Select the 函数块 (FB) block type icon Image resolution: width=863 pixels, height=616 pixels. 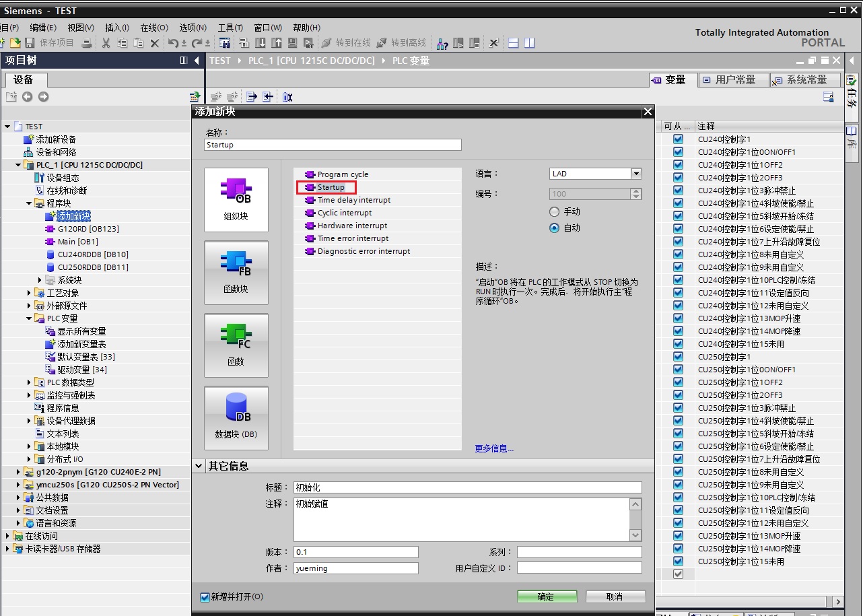236,272
